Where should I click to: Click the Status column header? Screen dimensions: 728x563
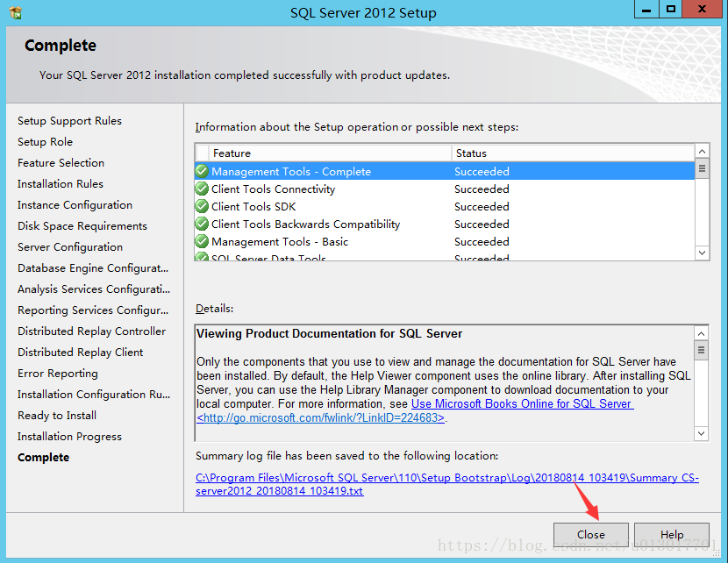pyautogui.click(x=573, y=153)
